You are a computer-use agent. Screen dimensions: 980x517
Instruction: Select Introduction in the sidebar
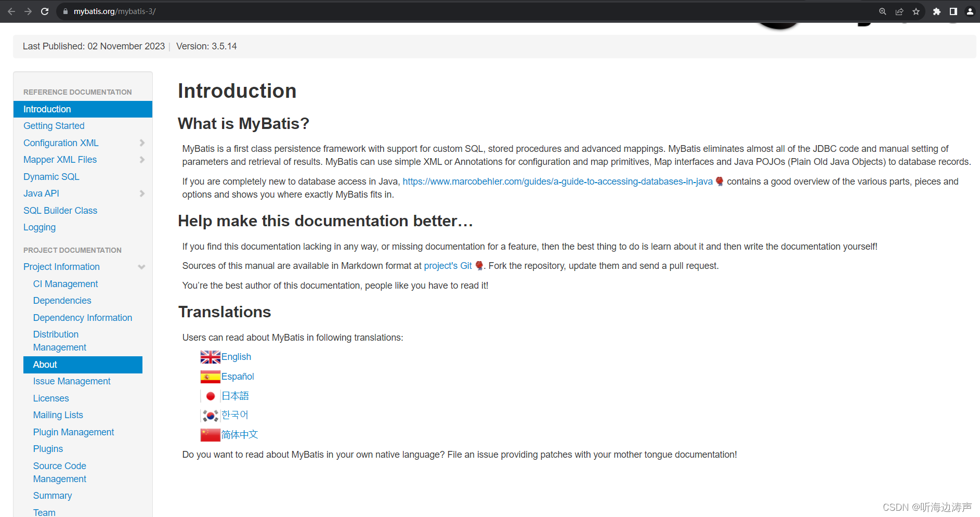tap(83, 109)
